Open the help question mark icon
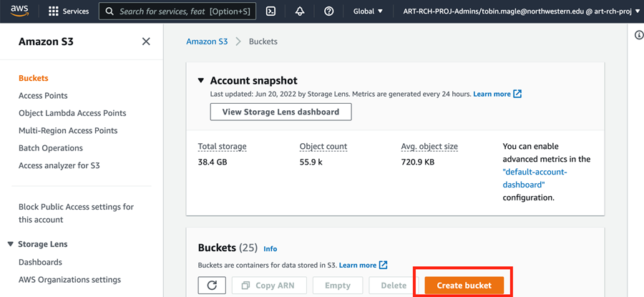The width and height of the screenshot is (644, 297). (x=328, y=11)
